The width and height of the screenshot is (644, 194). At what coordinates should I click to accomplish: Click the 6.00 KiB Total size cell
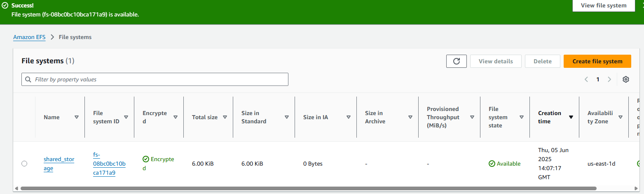pyautogui.click(x=203, y=164)
